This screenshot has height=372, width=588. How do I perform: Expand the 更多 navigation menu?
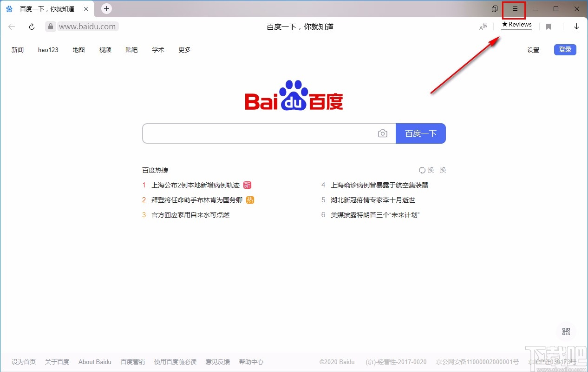coord(184,50)
